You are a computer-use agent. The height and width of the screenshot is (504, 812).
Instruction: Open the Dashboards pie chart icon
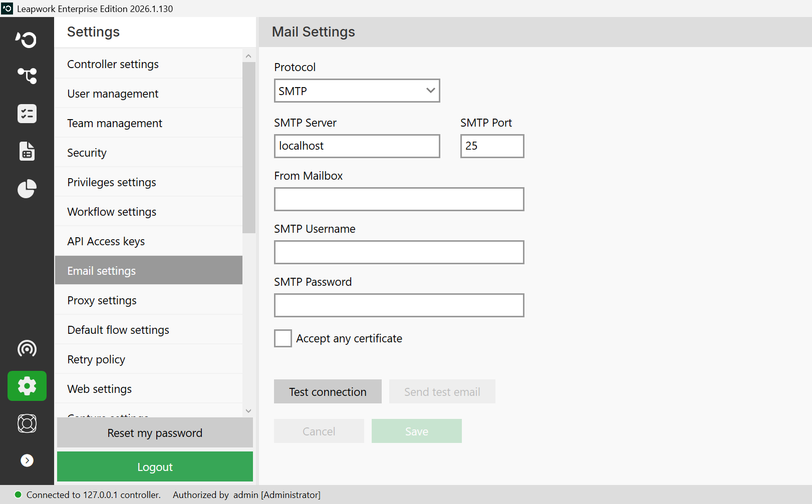(x=27, y=189)
